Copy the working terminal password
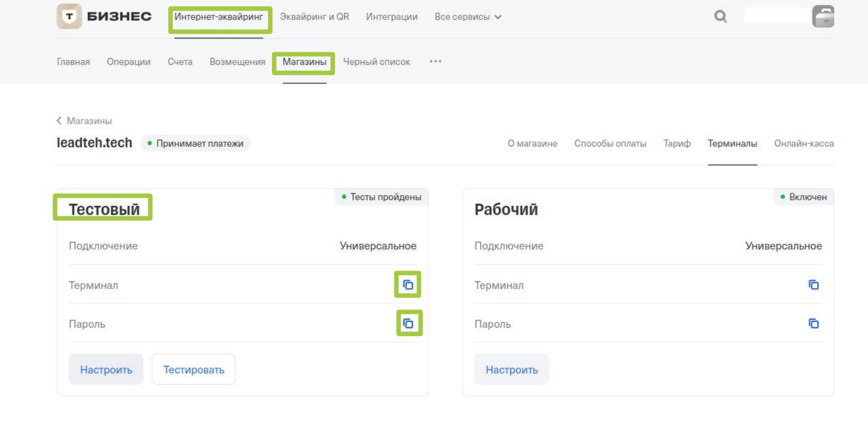Screen dimensions: 868x424 tap(813, 324)
